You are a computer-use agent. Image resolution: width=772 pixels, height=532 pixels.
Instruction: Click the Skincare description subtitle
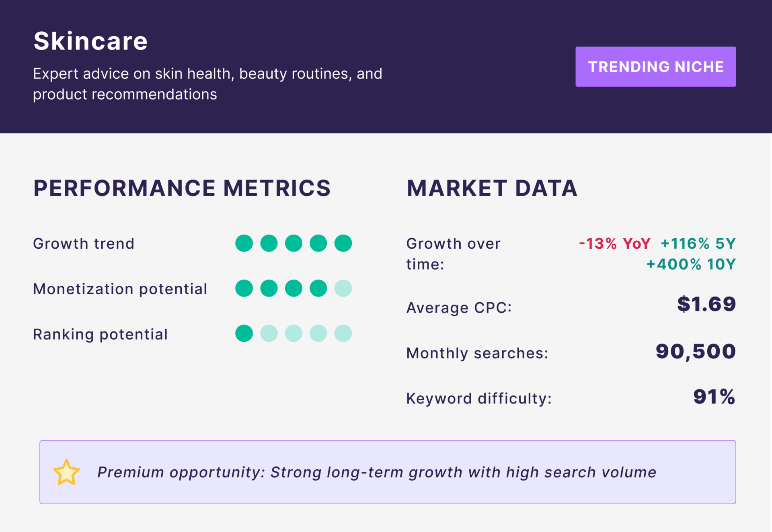[207, 84]
